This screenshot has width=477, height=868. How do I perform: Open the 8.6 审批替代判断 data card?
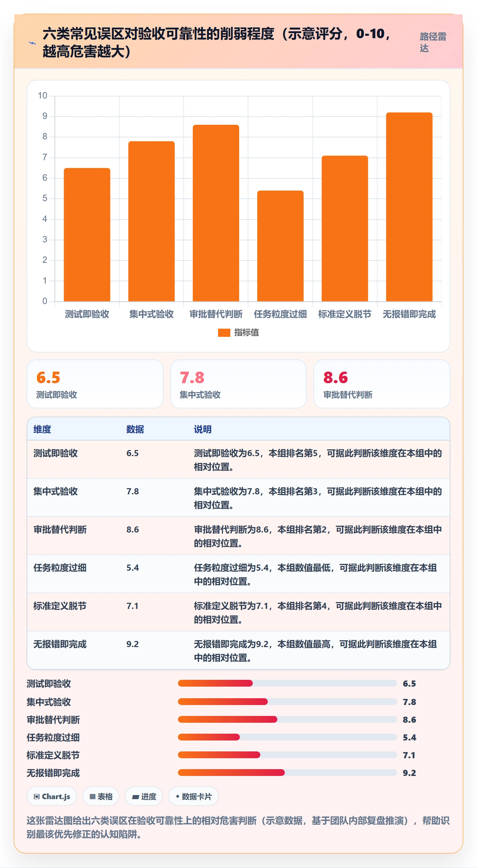pyautogui.click(x=382, y=384)
